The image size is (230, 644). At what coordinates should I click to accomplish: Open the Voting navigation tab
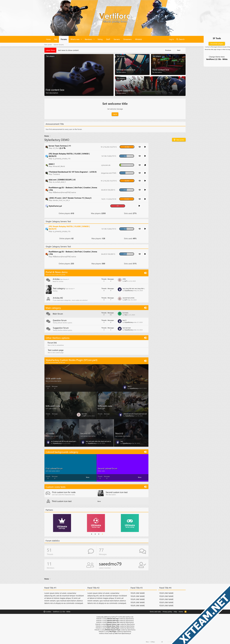click(x=100, y=39)
